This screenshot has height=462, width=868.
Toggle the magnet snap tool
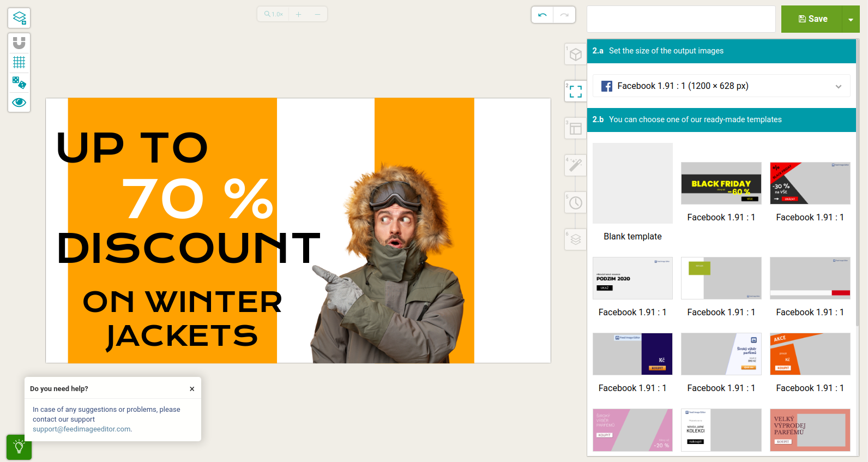coord(19,43)
